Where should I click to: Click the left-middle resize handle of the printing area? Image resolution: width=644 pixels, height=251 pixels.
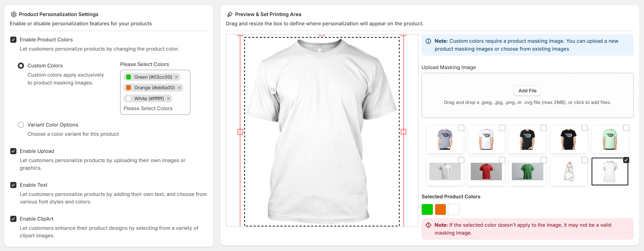coord(240,132)
